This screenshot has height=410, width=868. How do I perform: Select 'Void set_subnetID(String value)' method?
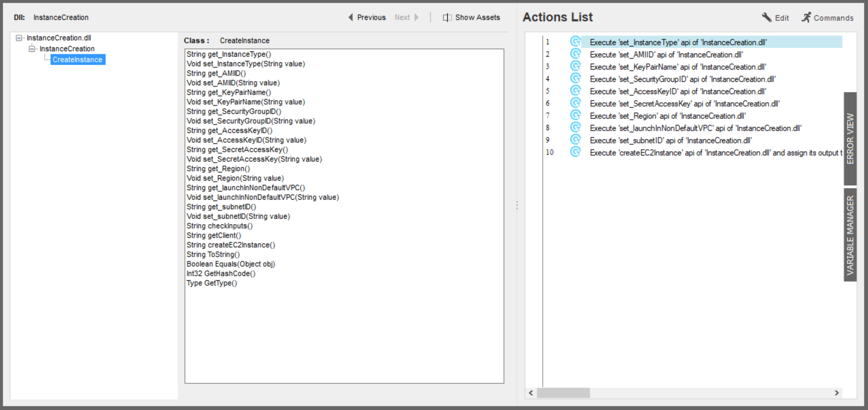239,216
